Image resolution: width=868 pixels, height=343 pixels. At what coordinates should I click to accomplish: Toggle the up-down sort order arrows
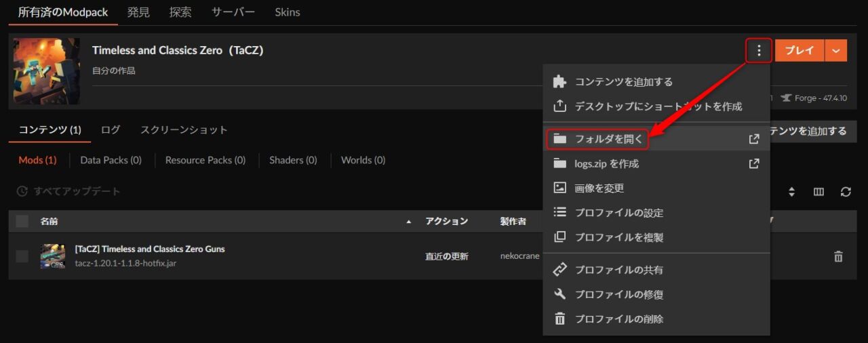(791, 192)
